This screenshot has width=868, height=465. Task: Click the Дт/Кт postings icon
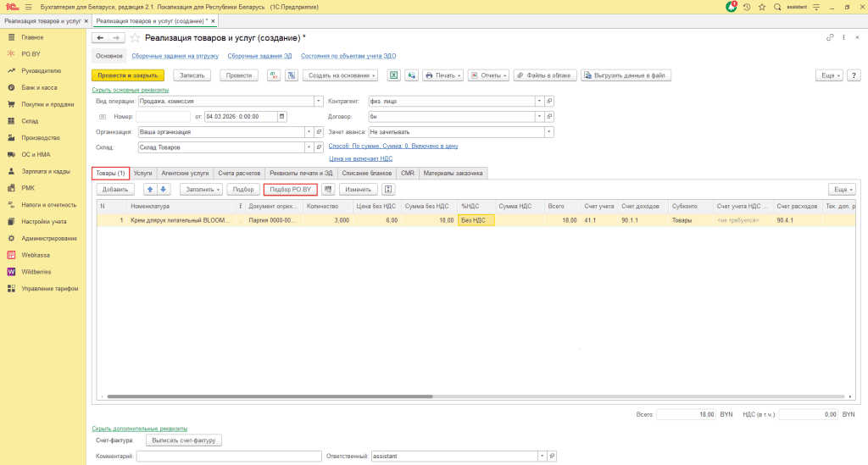click(x=274, y=75)
